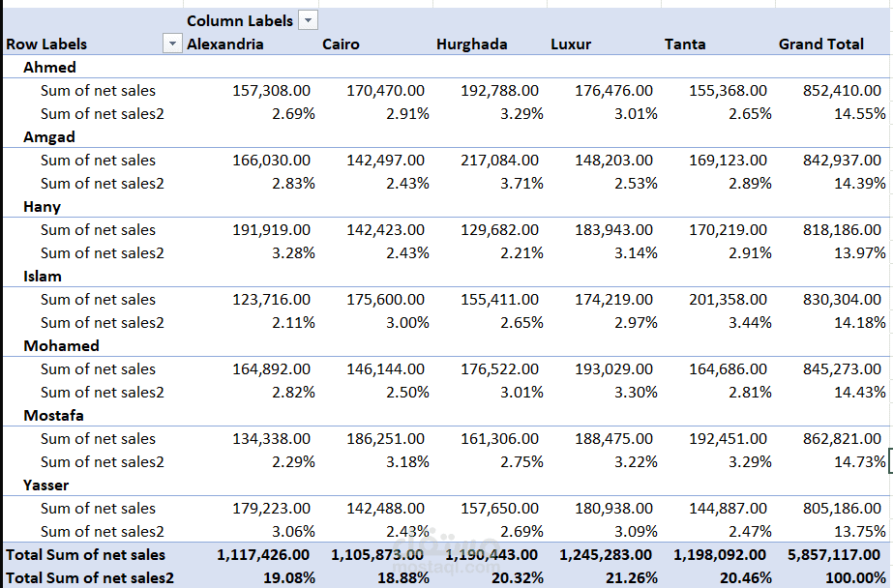
Task: Click the Islam row group label
Action: (x=43, y=276)
